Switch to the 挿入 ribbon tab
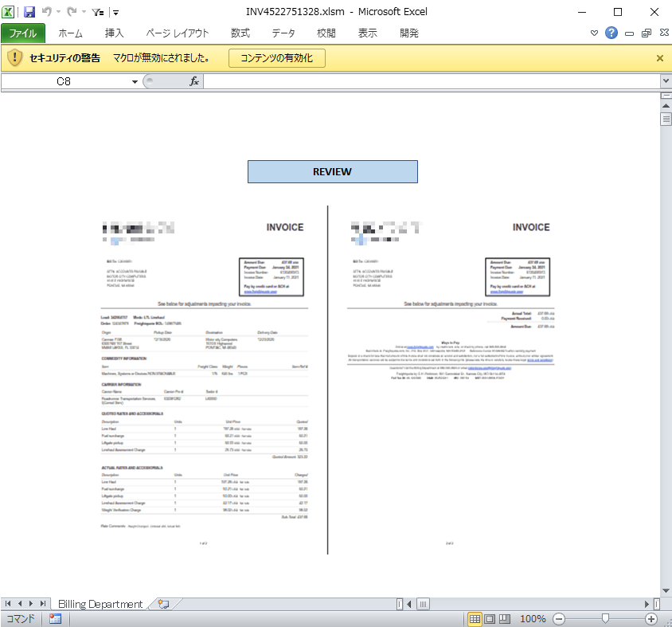Image resolution: width=672 pixels, height=627 pixels. [x=114, y=33]
